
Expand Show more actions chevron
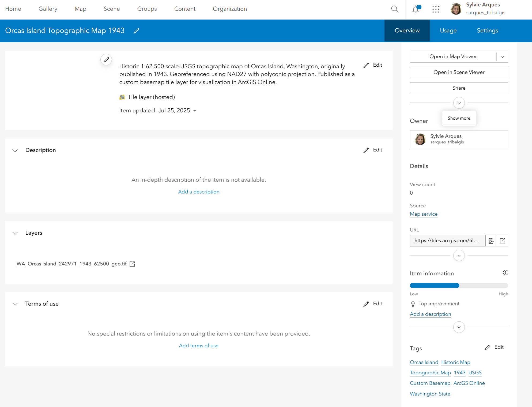tap(459, 103)
